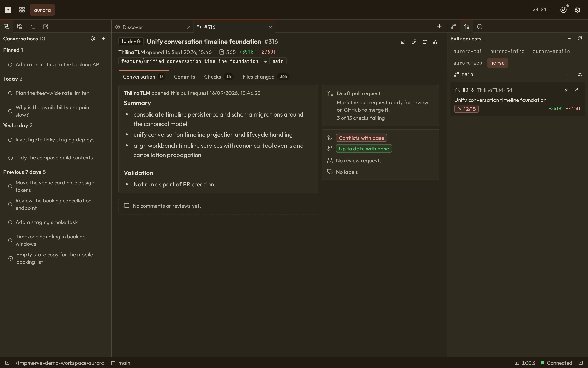Switch to the conversations sidebar panel icon

click(x=7, y=27)
